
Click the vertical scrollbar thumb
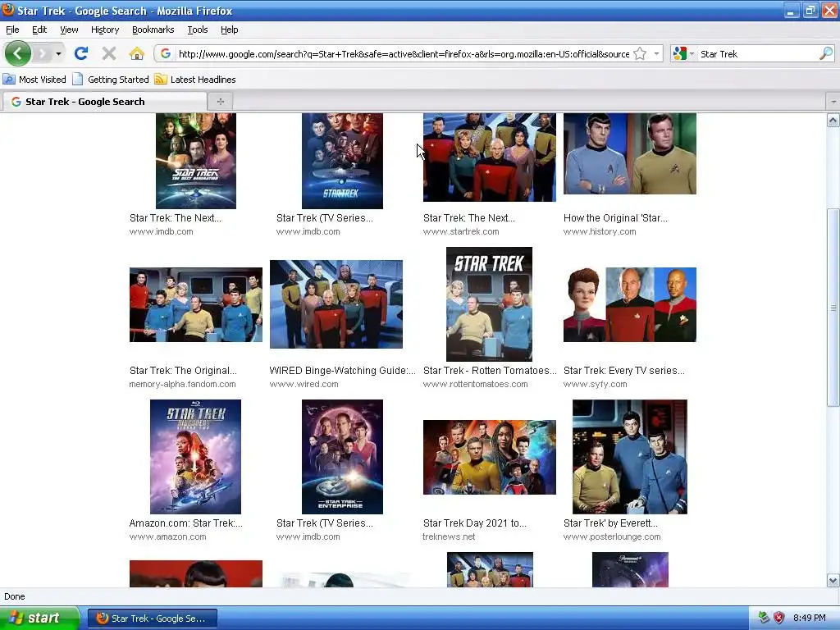point(833,308)
